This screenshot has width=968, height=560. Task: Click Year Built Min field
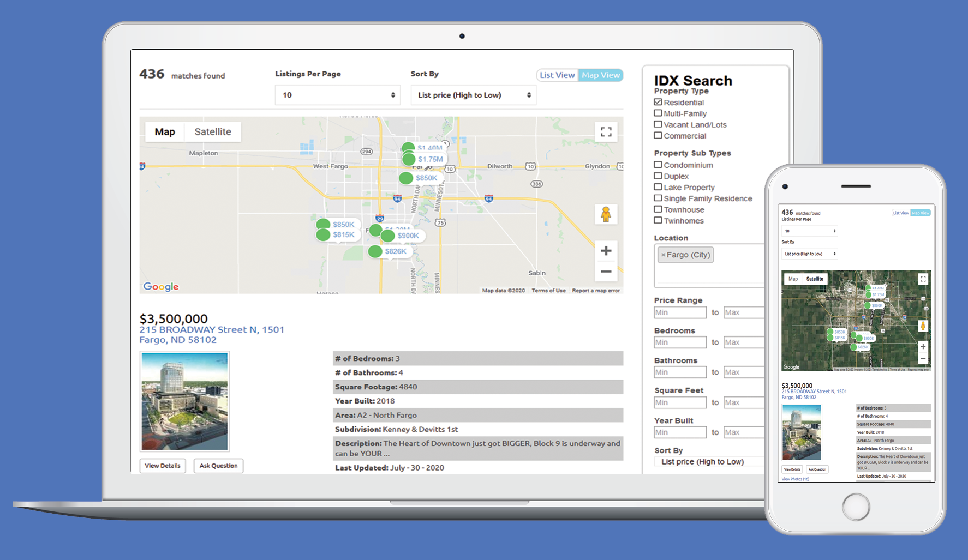point(680,432)
